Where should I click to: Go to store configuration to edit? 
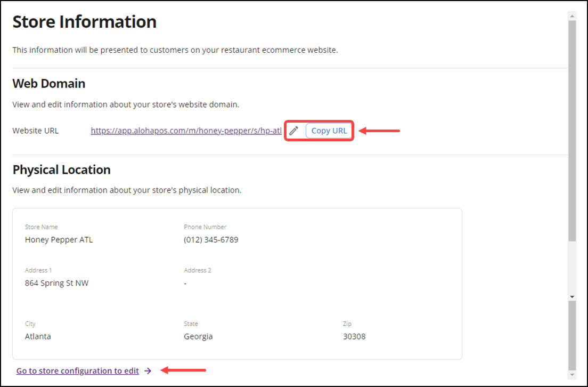pos(77,370)
